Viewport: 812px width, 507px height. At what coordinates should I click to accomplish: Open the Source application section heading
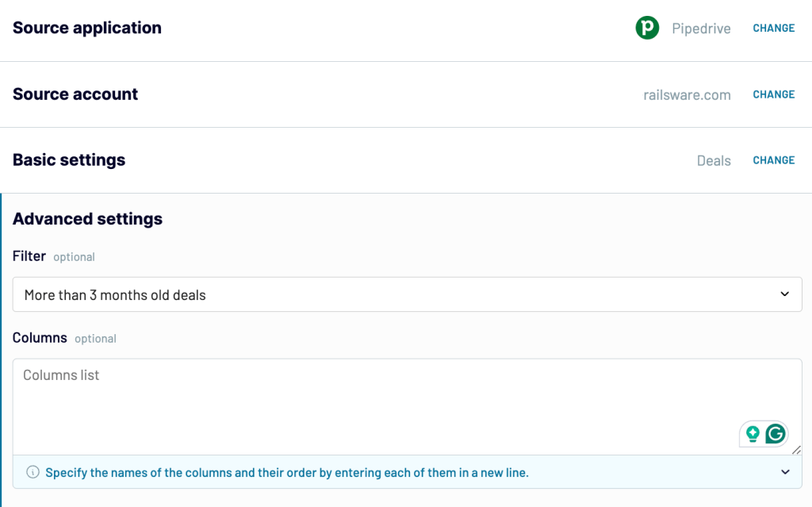click(x=87, y=28)
